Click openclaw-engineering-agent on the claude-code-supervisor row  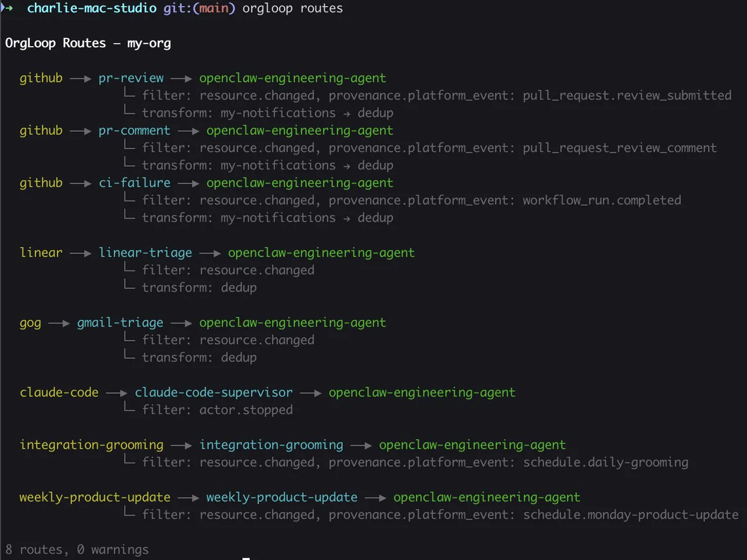[x=422, y=393]
